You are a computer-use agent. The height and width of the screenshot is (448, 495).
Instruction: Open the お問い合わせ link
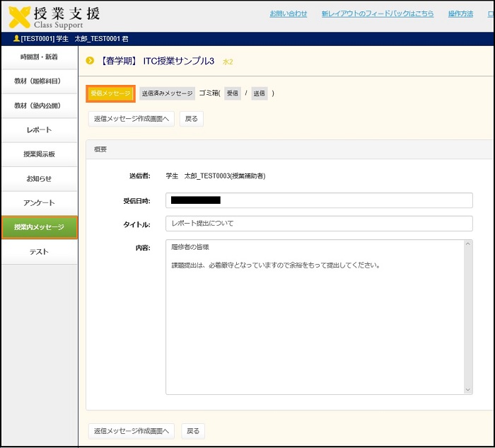[x=289, y=14]
